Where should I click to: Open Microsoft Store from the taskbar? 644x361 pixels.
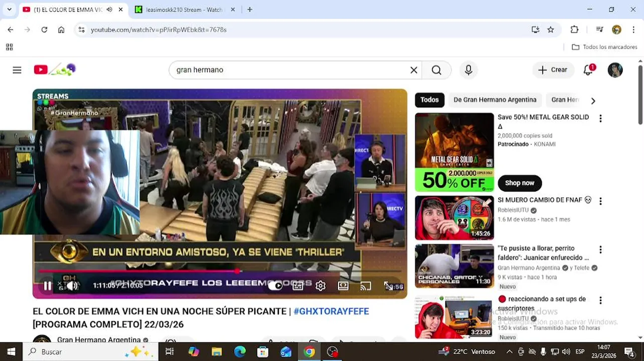tap(263, 352)
